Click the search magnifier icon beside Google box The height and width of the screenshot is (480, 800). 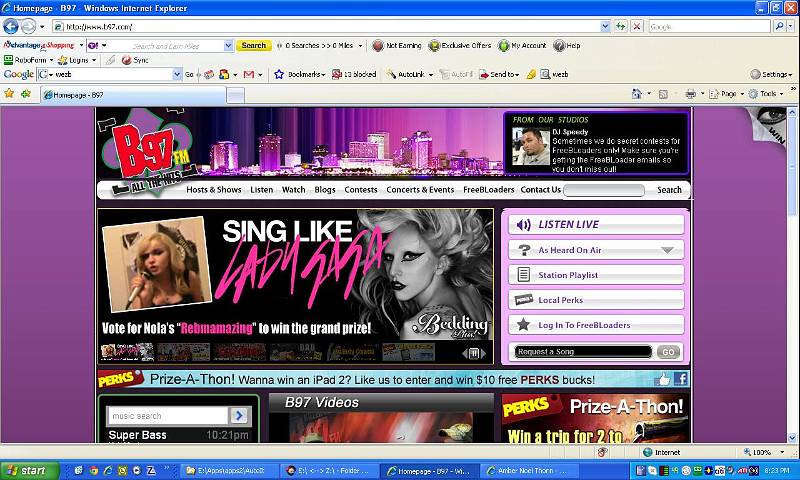(x=780, y=26)
